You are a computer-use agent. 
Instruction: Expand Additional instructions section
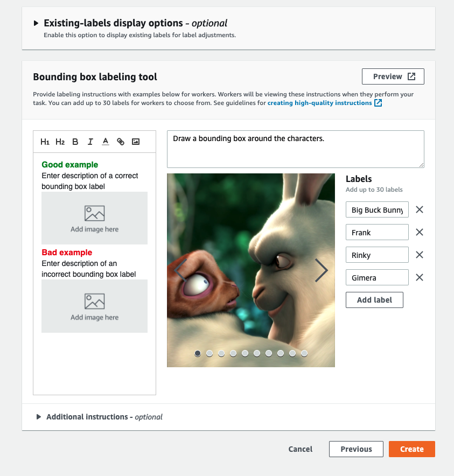(x=39, y=417)
